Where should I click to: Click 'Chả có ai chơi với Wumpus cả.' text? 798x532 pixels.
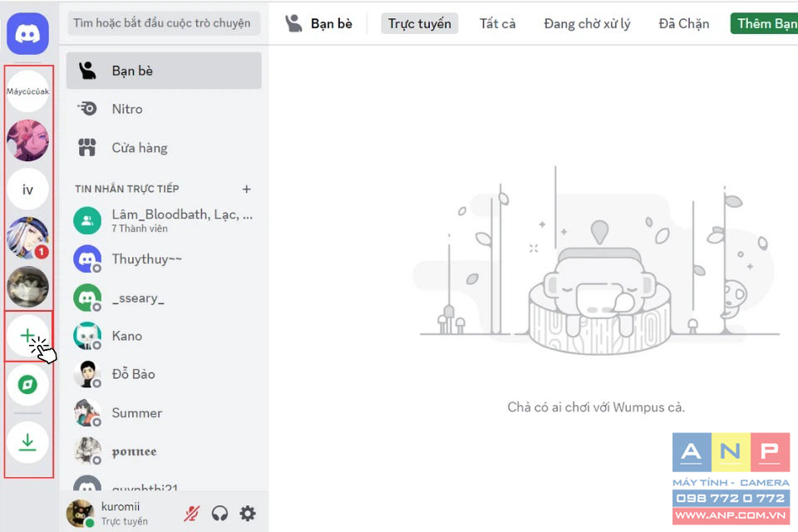[596, 407]
